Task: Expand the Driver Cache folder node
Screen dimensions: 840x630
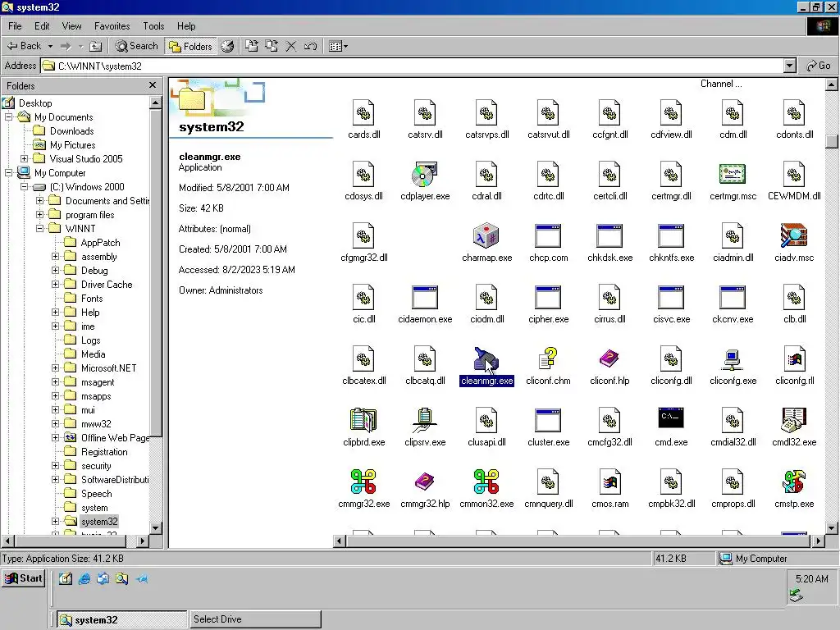Action: [55, 284]
